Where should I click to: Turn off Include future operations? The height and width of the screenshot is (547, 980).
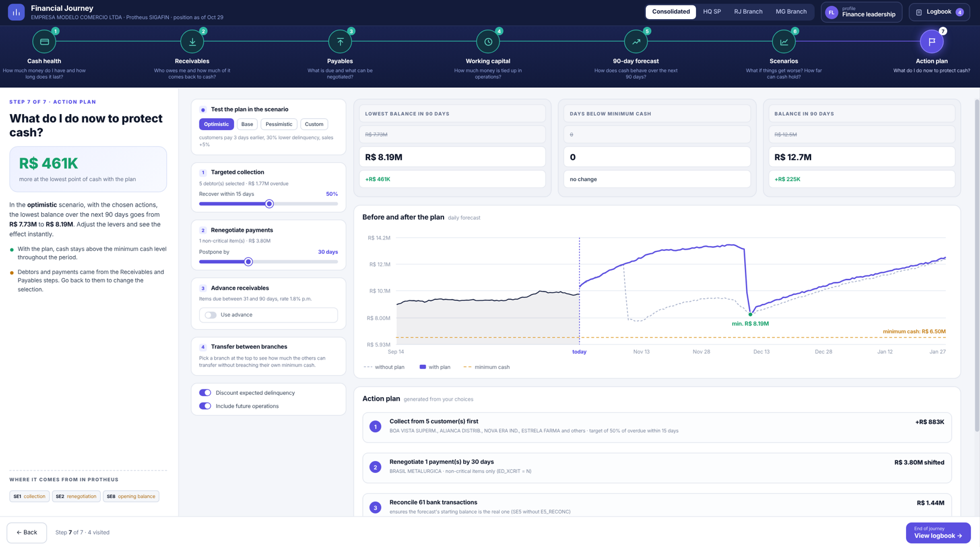click(x=205, y=406)
